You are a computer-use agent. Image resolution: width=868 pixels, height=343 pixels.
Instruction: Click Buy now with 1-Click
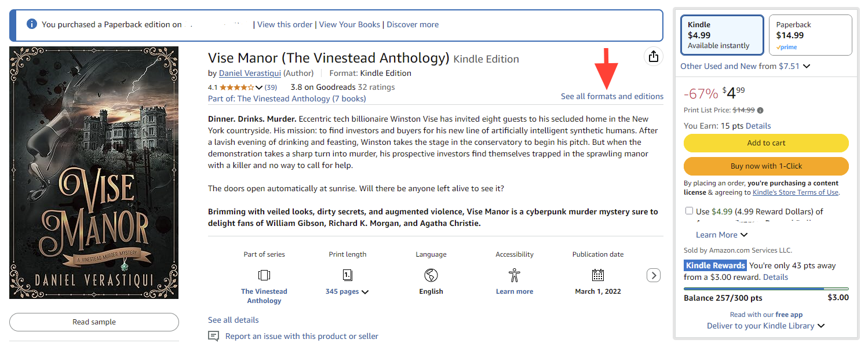(x=766, y=166)
